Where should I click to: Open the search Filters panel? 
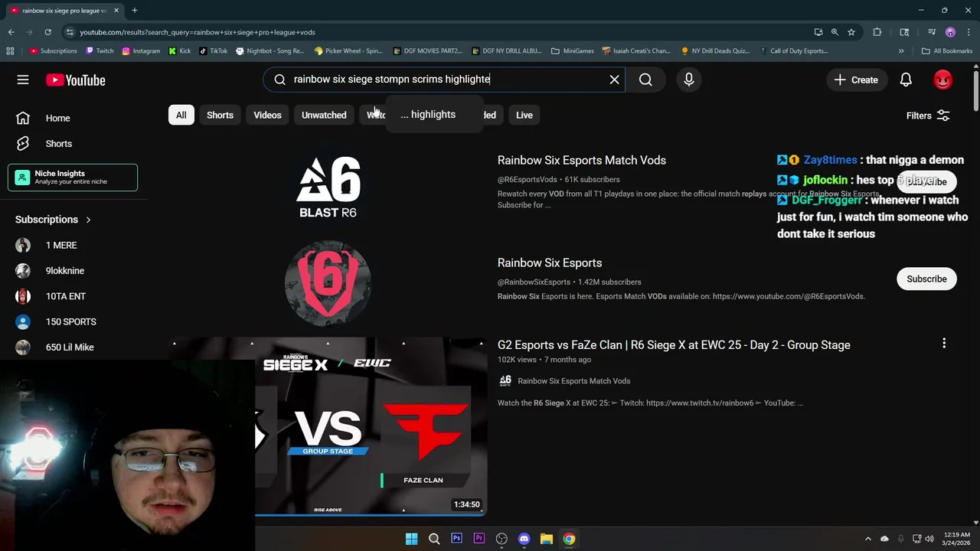pyautogui.click(x=928, y=116)
